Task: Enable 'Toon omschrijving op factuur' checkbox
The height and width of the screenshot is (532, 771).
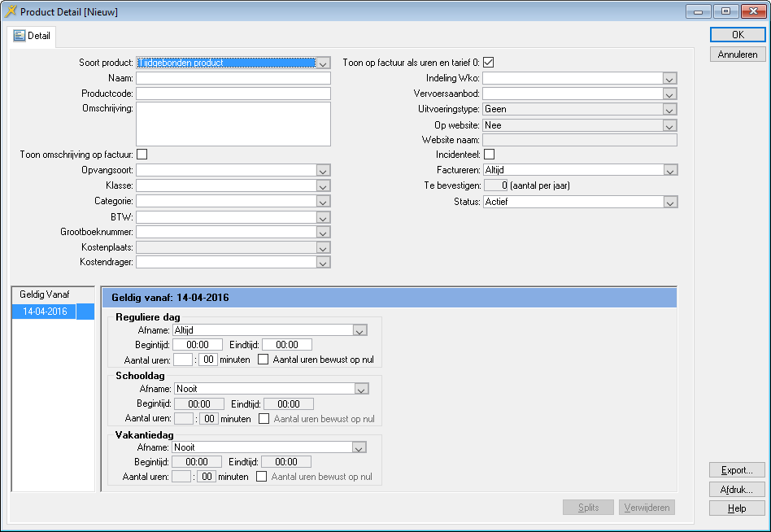Action: click(x=142, y=154)
